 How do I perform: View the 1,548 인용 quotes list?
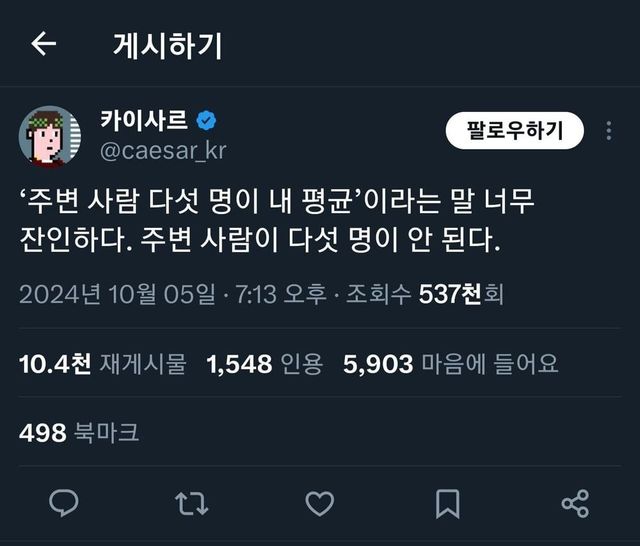pos(264,364)
